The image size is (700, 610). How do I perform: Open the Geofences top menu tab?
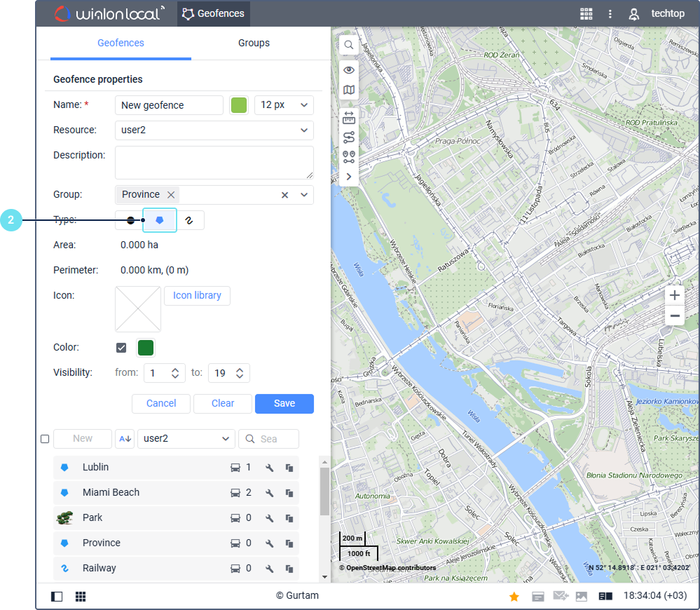click(x=213, y=14)
